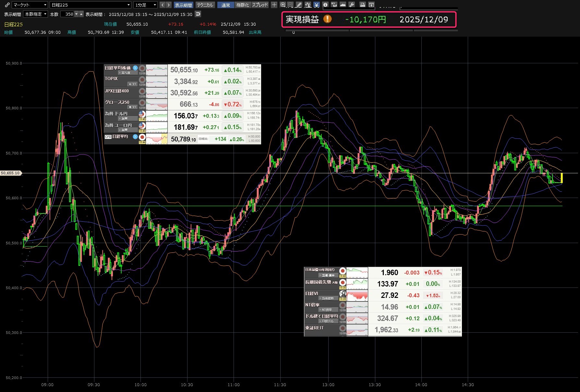Toggle the 表示期間 toolbar button
Screen dimensions: 580x392
tap(183, 5)
